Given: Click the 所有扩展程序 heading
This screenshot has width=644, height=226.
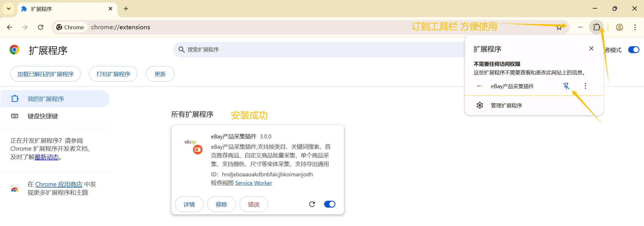Looking at the screenshot, I should tap(192, 114).
